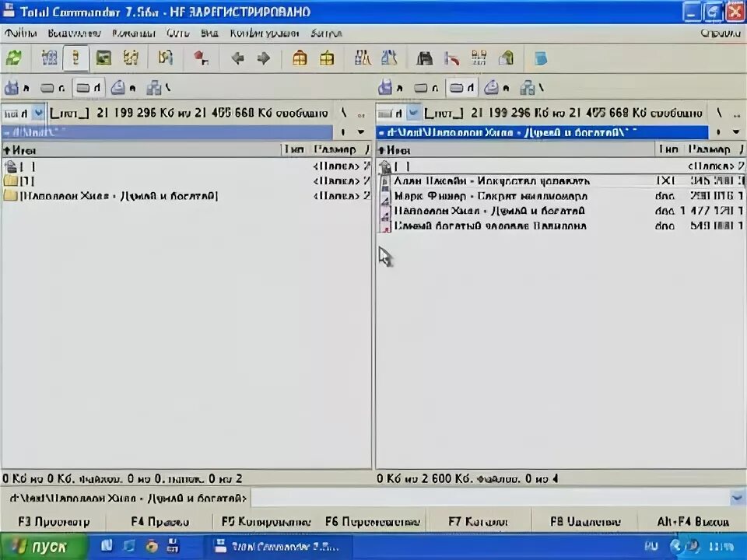The width and height of the screenshot is (747, 560).
Task: Open the Файлы menu
Action: tap(20, 33)
